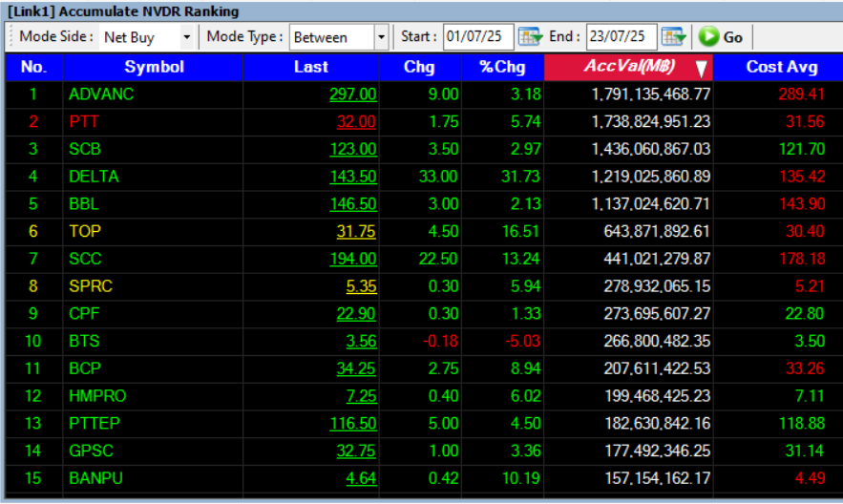Select the SCC symbol
Viewport: 843px width, 504px height.
pyautogui.click(x=85, y=259)
